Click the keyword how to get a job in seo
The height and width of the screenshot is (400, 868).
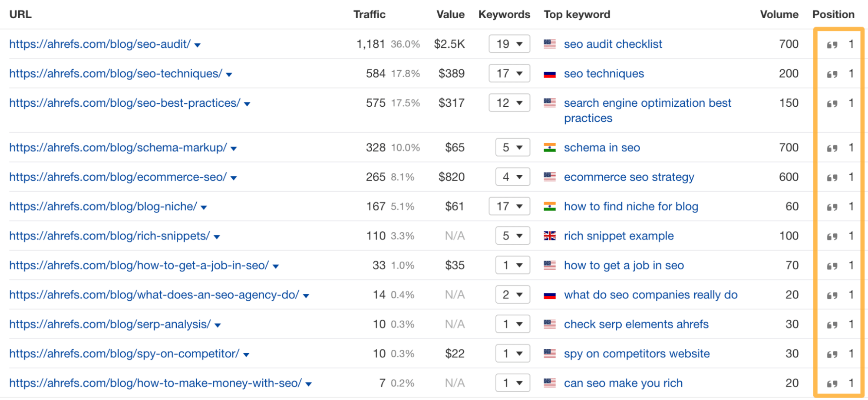tap(624, 265)
